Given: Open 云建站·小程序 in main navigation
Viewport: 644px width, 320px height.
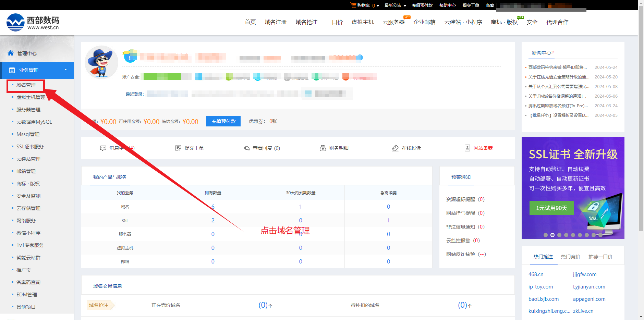Looking at the screenshot, I should tap(463, 22).
